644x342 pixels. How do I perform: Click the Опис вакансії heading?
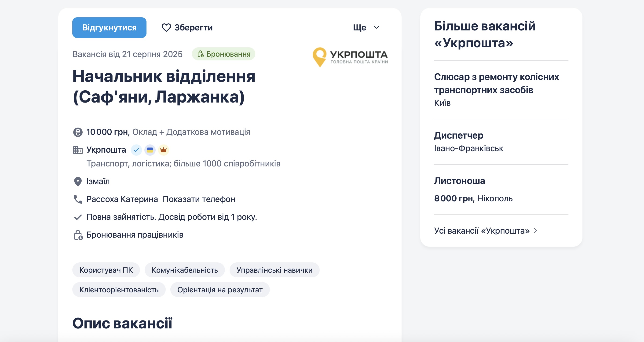coord(122,323)
